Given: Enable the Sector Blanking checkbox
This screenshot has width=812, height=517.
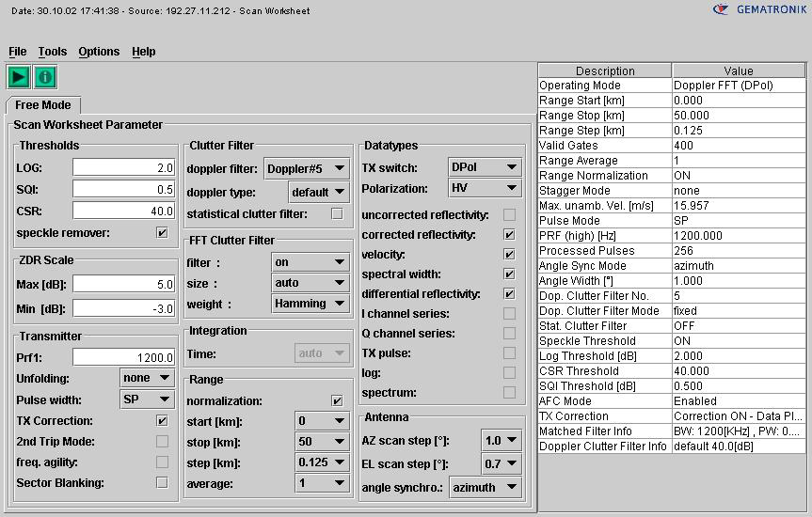Looking at the screenshot, I should pyautogui.click(x=162, y=482).
